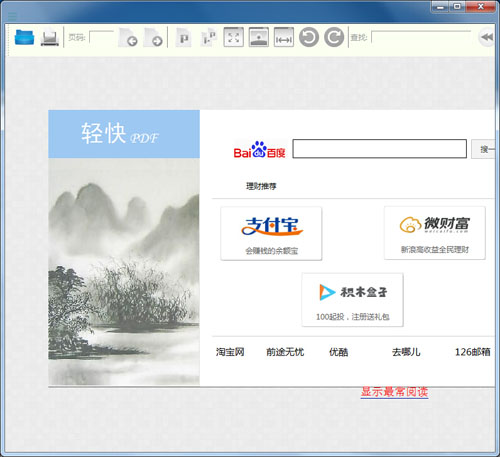Fit the page to window width
The image size is (500, 457).
[284, 37]
